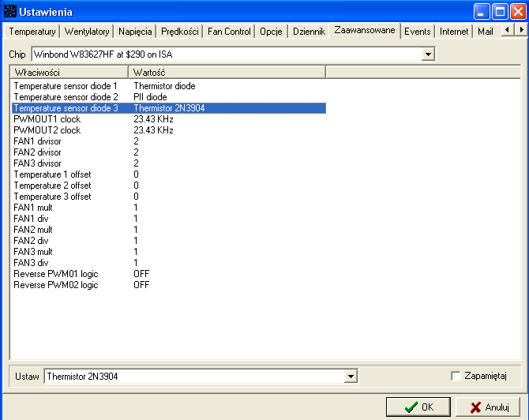Select the FAN1 divisor row
Viewport: 529px width, 420px height.
coord(169,141)
